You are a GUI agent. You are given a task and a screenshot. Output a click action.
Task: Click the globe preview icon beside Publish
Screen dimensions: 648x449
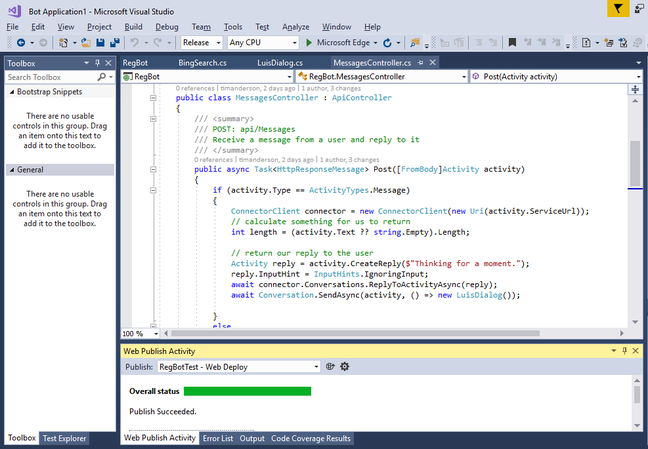click(330, 366)
